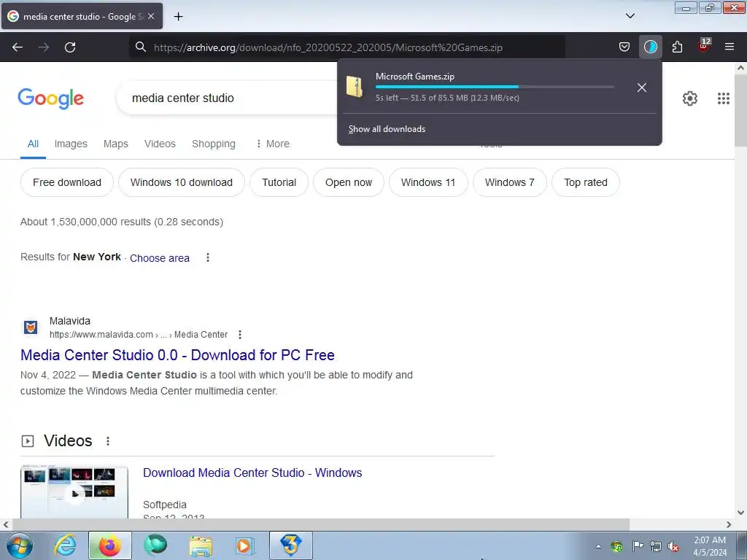Click the Malavida breadcrumb URL text

[139, 335]
